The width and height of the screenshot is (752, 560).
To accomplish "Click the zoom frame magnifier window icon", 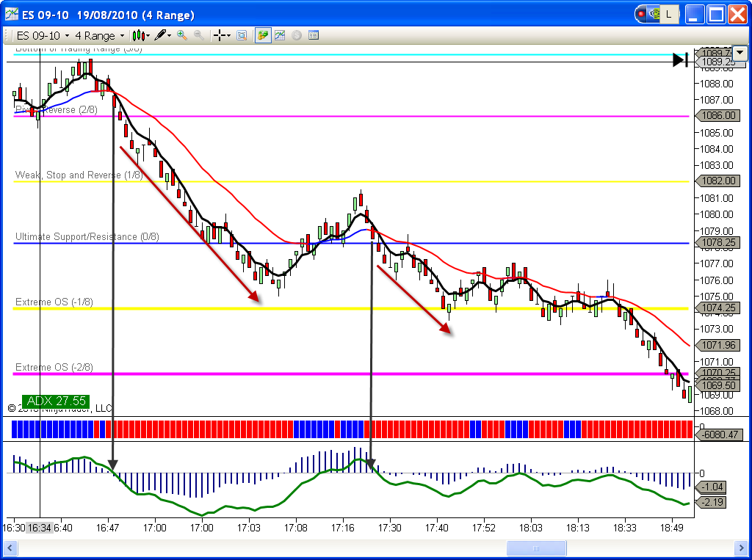I will (242, 35).
